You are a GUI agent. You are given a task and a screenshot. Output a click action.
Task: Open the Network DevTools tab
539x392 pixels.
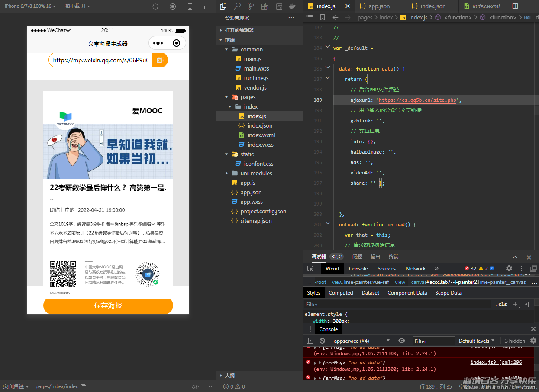coord(416,268)
